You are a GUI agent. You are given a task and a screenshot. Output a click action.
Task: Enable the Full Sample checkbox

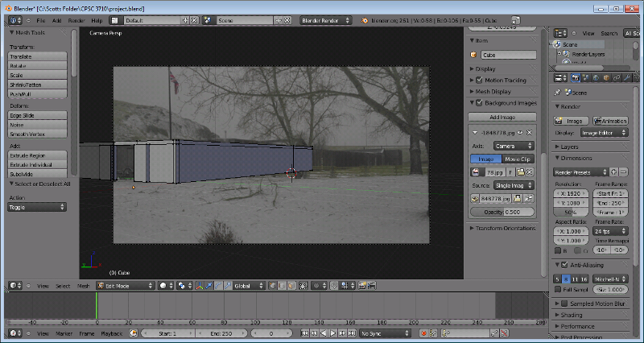coord(558,290)
